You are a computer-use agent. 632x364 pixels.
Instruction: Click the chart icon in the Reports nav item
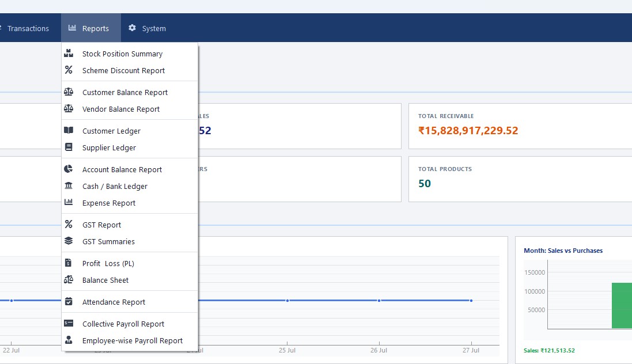[72, 28]
